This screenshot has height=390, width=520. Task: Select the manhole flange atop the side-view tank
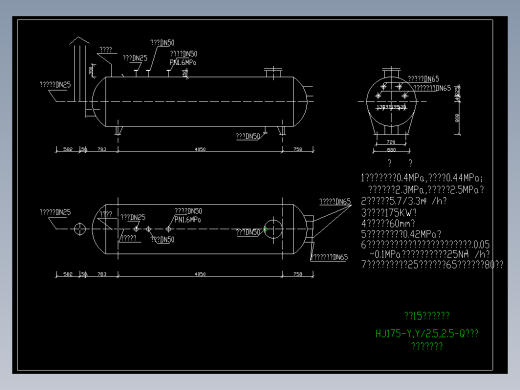tap(273, 72)
